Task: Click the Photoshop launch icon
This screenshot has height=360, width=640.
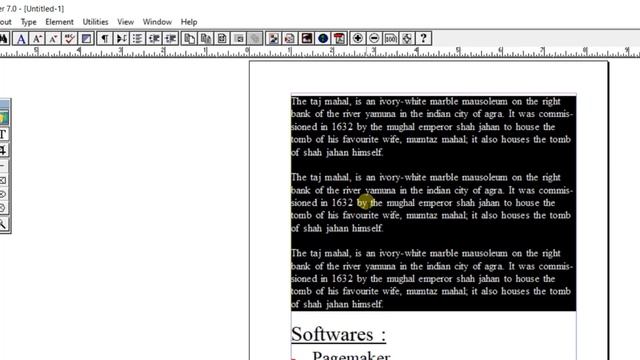Action: pyautogui.click(x=306, y=38)
